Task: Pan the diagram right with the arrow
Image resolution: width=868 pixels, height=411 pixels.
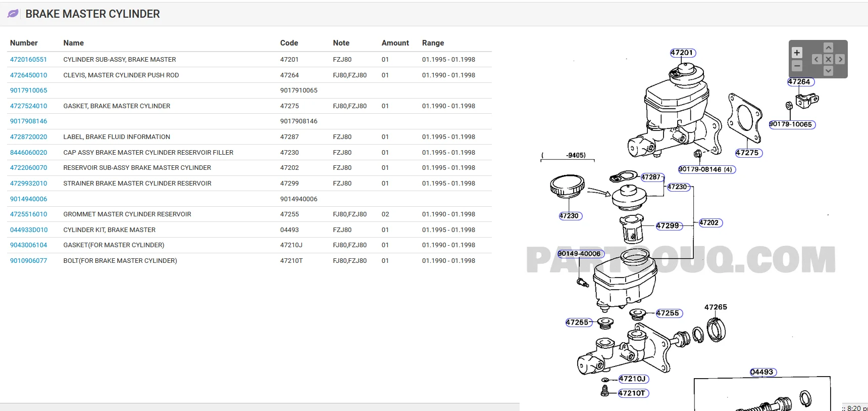Action: (x=840, y=59)
